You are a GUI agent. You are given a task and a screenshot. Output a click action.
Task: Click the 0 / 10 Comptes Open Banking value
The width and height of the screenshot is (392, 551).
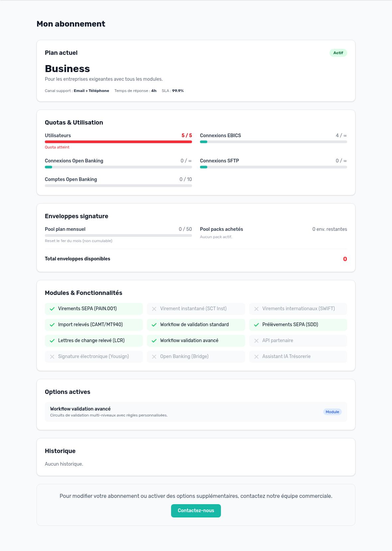click(x=186, y=179)
